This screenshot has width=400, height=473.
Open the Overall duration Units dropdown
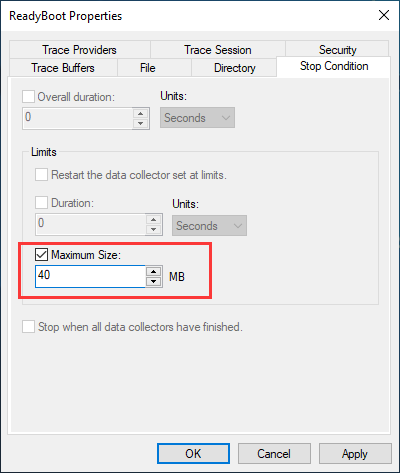tap(197, 117)
